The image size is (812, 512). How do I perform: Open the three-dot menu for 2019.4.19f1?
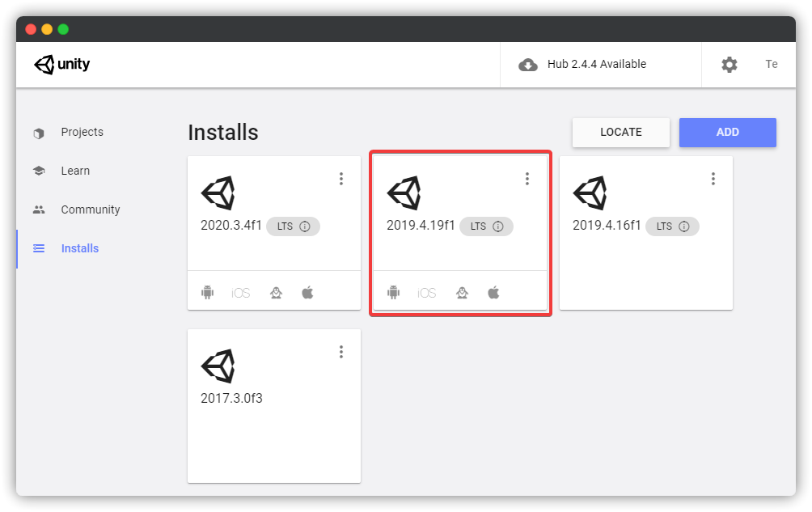(x=527, y=179)
